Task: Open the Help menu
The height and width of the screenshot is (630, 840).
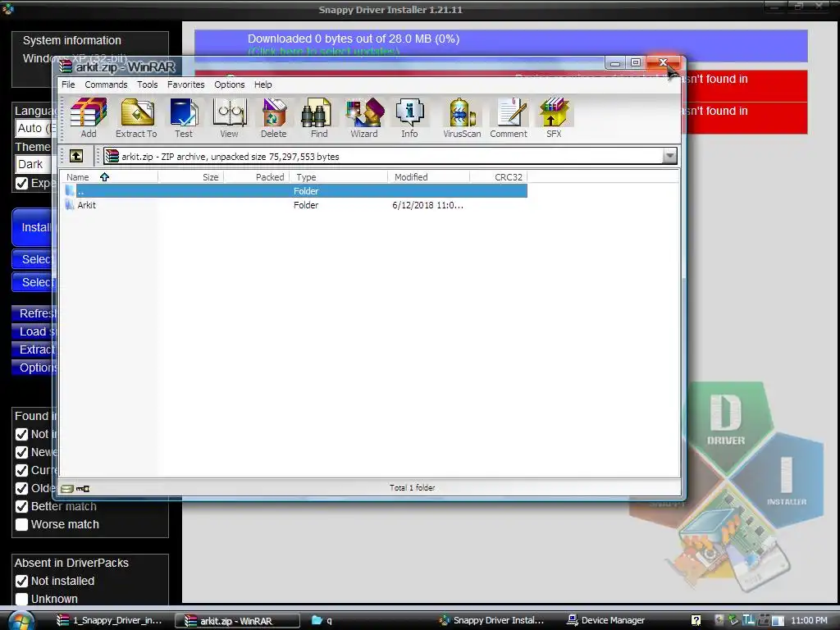Action: (x=263, y=84)
